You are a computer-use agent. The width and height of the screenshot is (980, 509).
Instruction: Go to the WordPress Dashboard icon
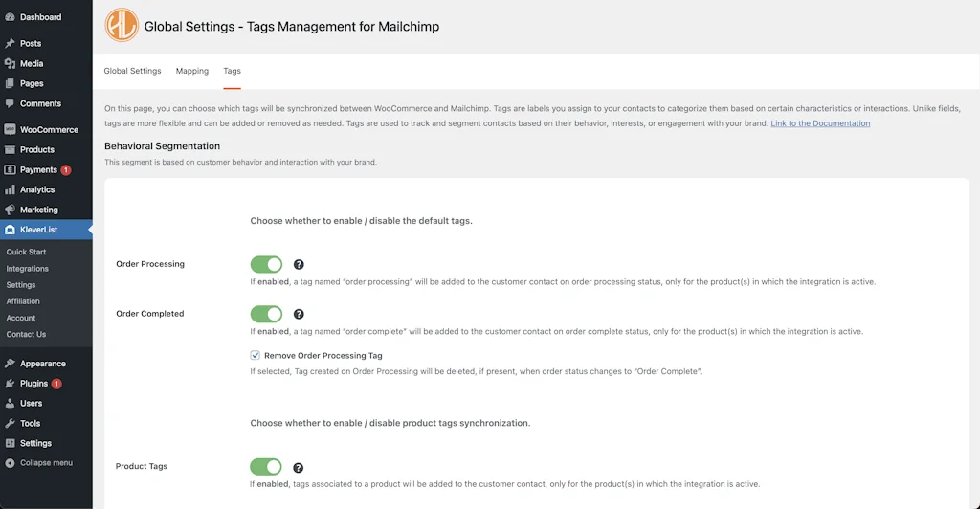coord(10,17)
